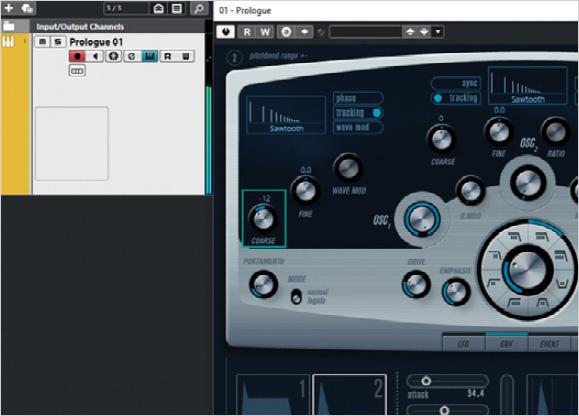Image resolution: width=579 pixels, height=416 pixels.
Task: Click the e edit channel settings icon
Action: (x=131, y=56)
